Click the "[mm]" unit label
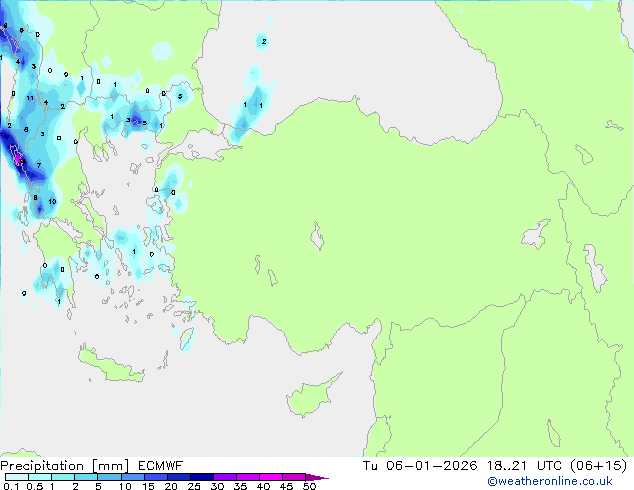 110,466
